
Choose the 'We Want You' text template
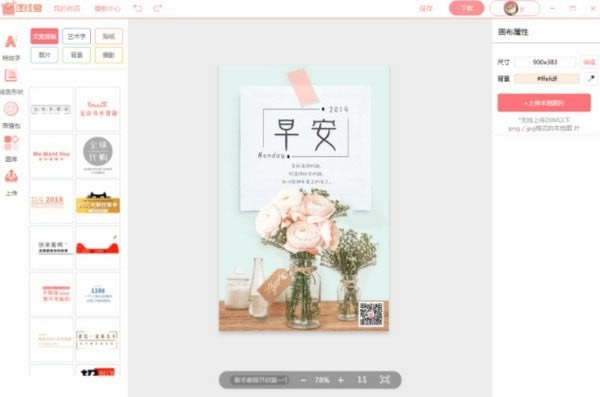point(51,155)
